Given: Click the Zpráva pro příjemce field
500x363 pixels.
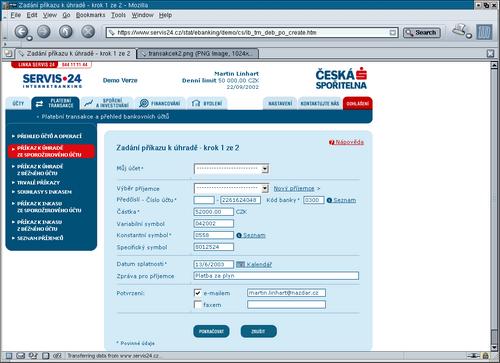Looking at the screenshot, I should click(x=276, y=276).
